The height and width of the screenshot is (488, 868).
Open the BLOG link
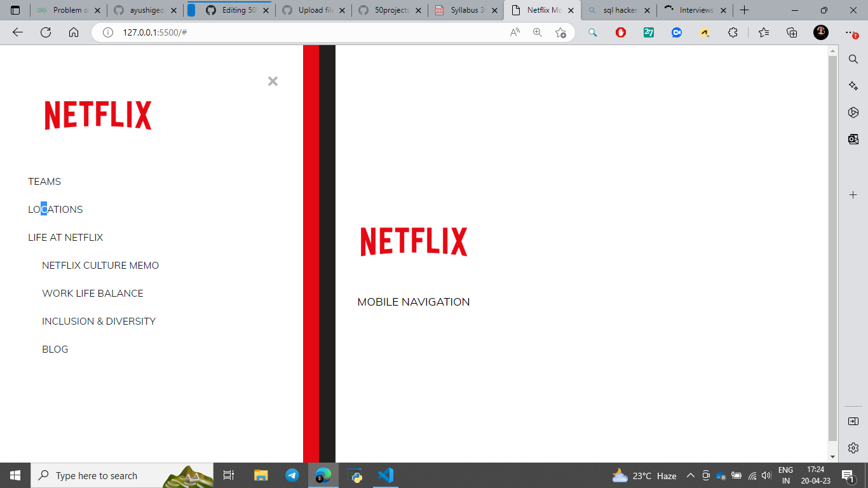pyautogui.click(x=55, y=349)
